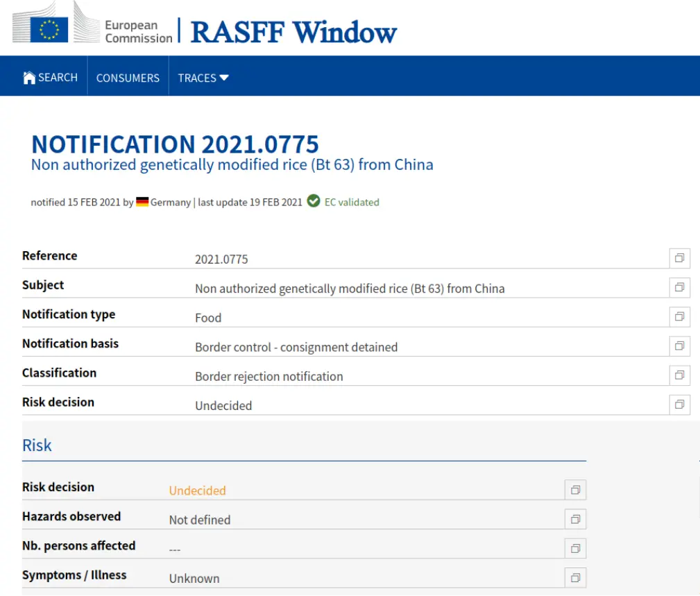Click the RASFF Window title link
The height and width of the screenshot is (596, 700).
click(293, 32)
